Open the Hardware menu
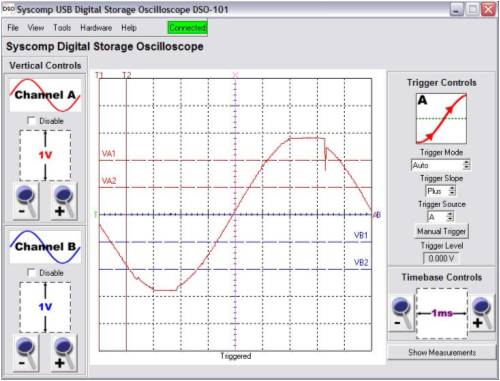The width and height of the screenshot is (500, 381). coord(96,28)
